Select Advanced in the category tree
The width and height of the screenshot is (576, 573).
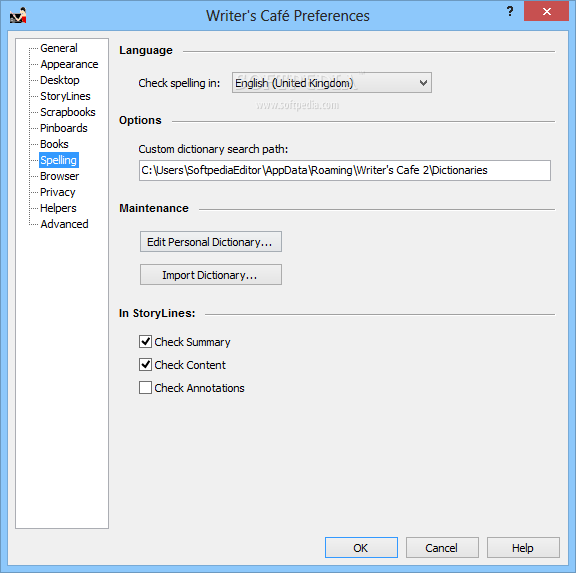point(64,224)
